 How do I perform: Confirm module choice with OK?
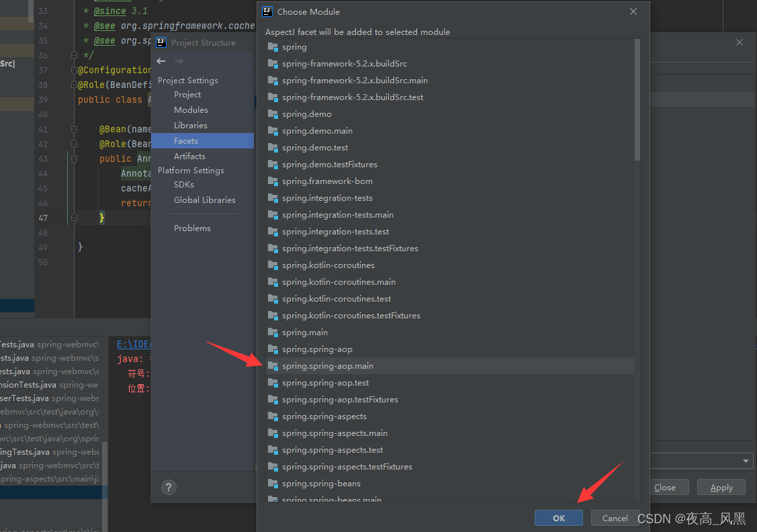point(559,518)
